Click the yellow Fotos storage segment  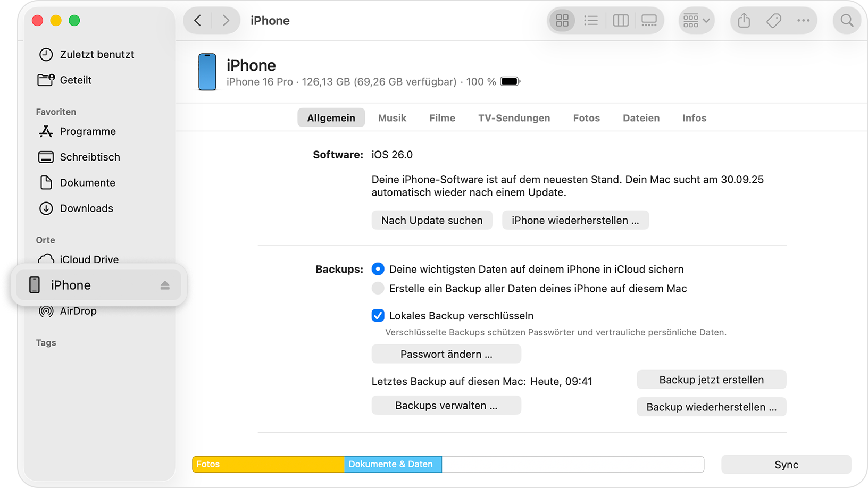coord(268,464)
